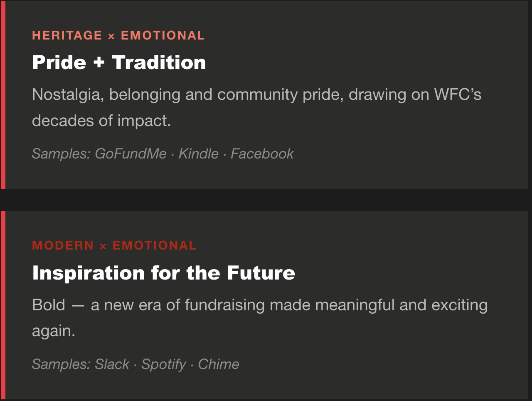
Task: Click the HERITAGE × EMOTIONAL label
Action: [118, 35]
